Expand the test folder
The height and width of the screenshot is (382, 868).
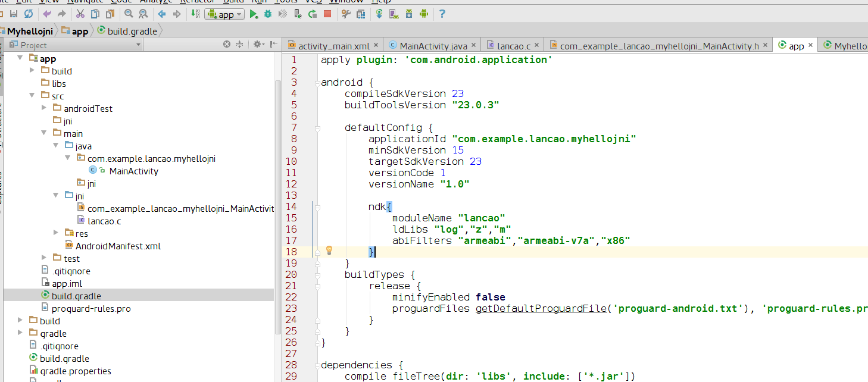point(44,258)
